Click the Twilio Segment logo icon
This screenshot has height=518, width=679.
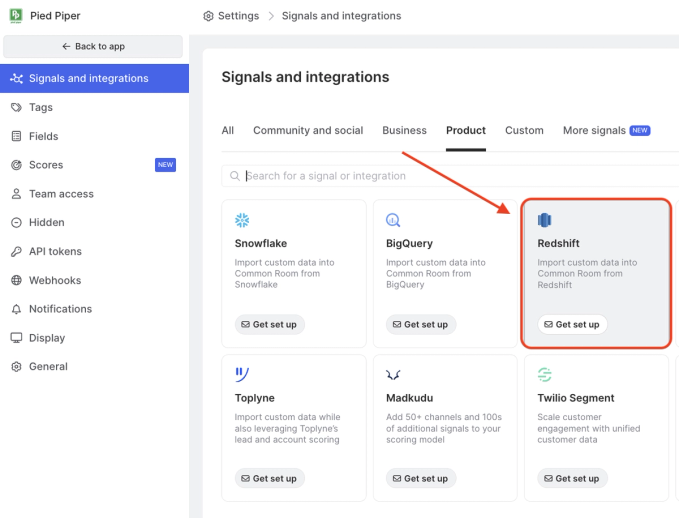[545, 374]
